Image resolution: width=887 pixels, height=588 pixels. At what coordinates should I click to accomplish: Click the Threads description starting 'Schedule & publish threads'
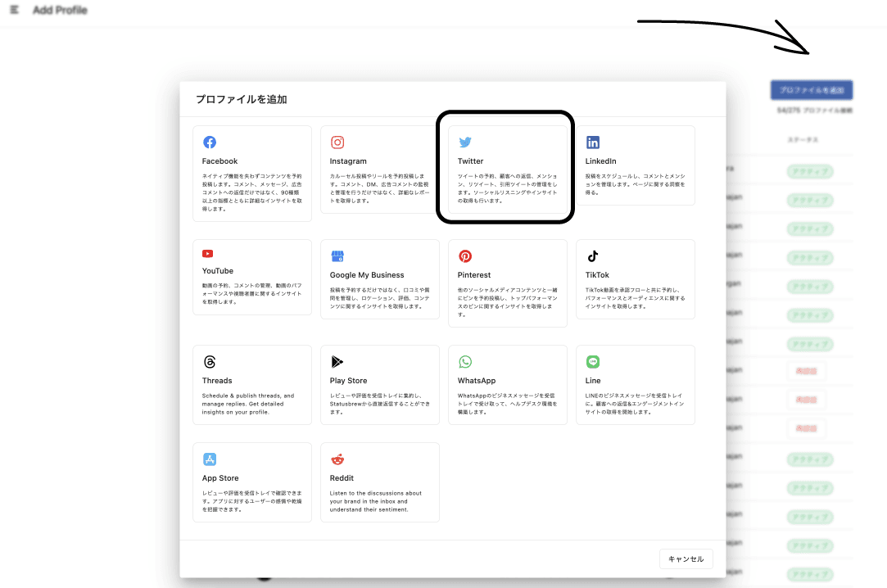click(x=248, y=404)
